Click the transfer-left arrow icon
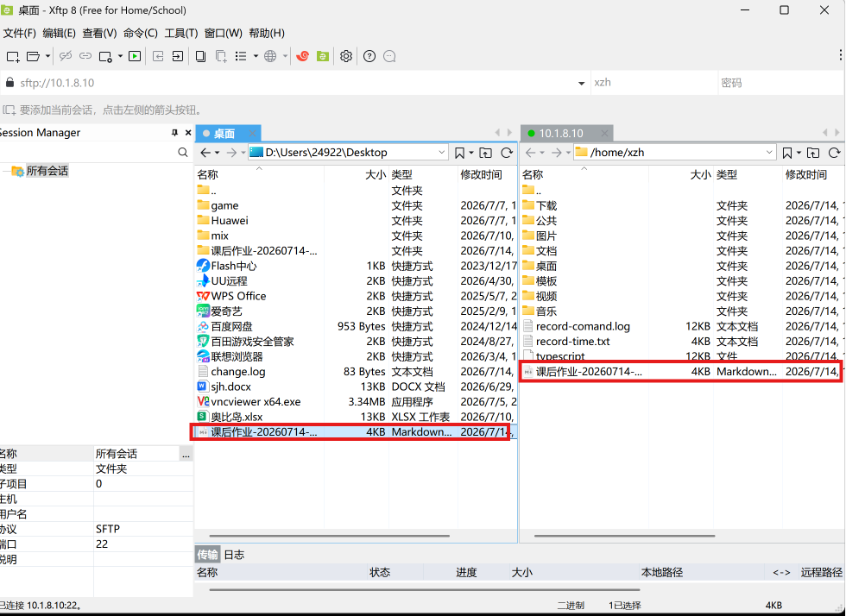 (x=158, y=56)
